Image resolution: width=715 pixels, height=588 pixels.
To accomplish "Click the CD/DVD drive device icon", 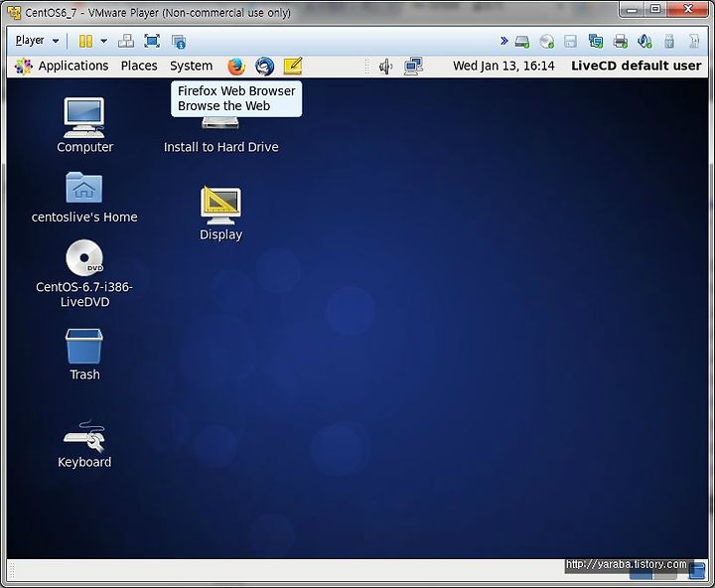I will [546, 42].
